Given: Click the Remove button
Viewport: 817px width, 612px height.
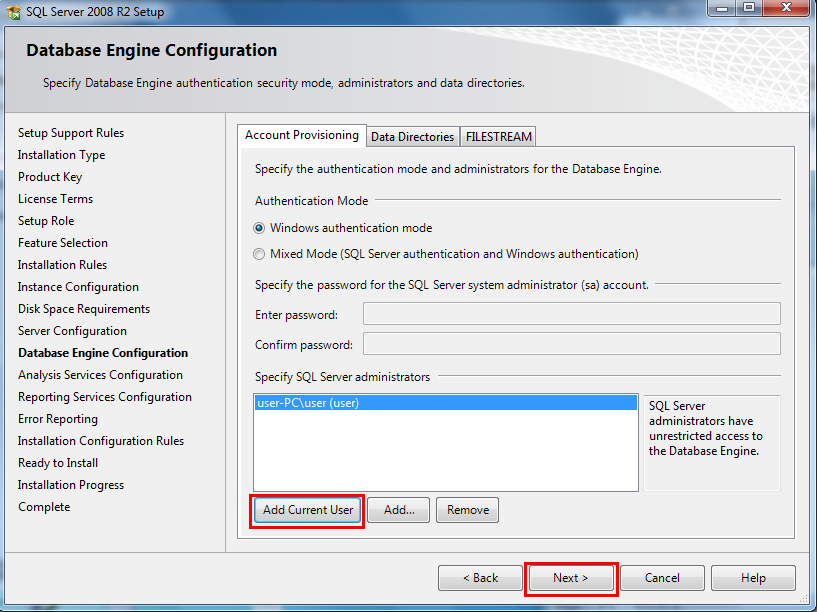Looking at the screenshot, I should [467, 510].
